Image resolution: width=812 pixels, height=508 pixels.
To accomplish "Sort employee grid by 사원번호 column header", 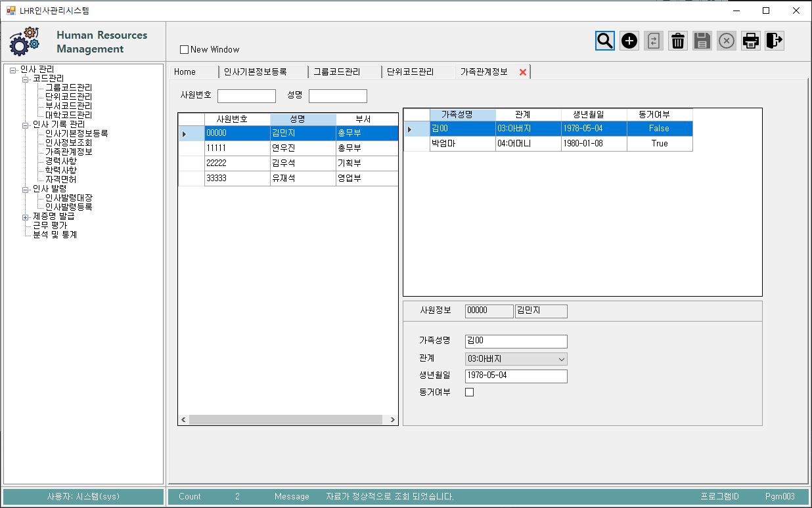I will pyautogui.click(x=237, y=119).
